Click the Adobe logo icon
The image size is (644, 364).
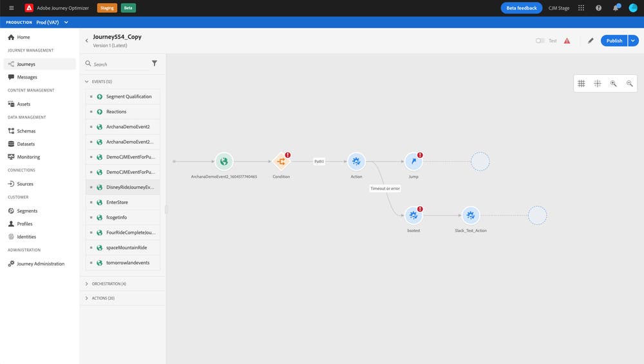[x=29, y=8]
